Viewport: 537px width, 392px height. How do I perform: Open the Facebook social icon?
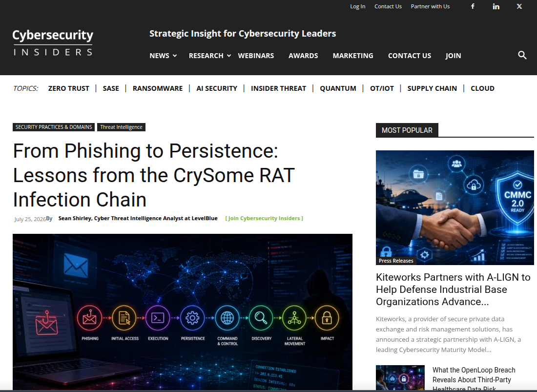point(473,6)
